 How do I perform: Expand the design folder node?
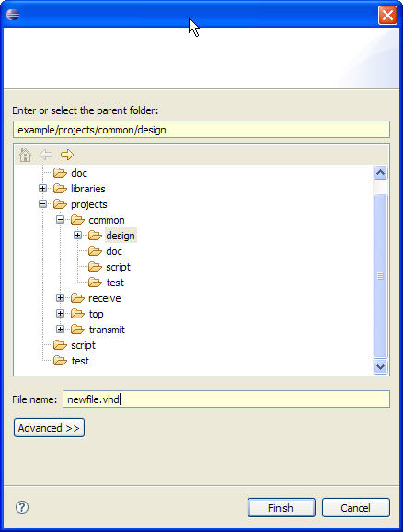[77, 235]
